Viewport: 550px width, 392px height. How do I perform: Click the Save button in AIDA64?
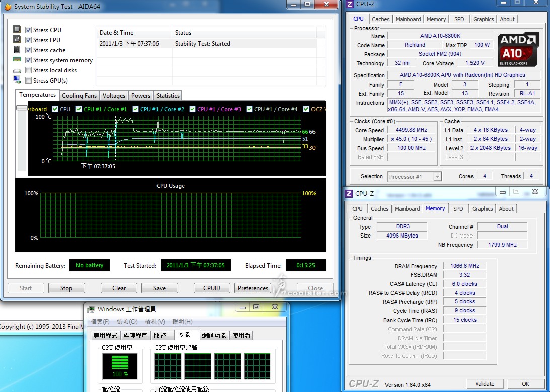(159, 288)
